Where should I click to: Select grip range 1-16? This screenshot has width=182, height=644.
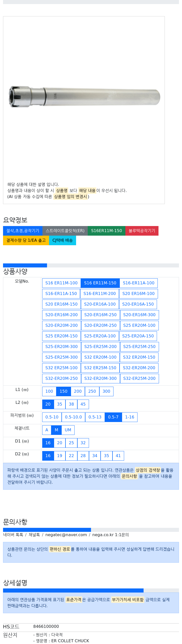coord(130,417)
